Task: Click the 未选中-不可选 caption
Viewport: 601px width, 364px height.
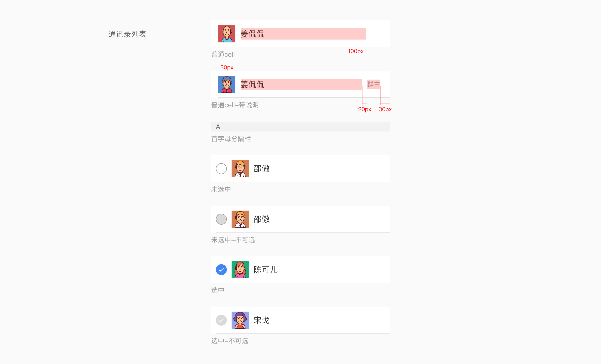Action: pyautogui.click(x=233, y=240)
